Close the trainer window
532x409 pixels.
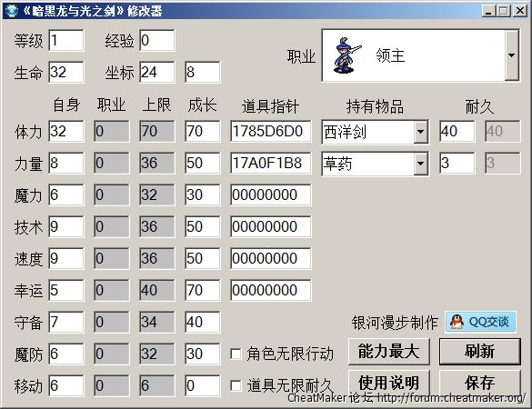(520, 11)
